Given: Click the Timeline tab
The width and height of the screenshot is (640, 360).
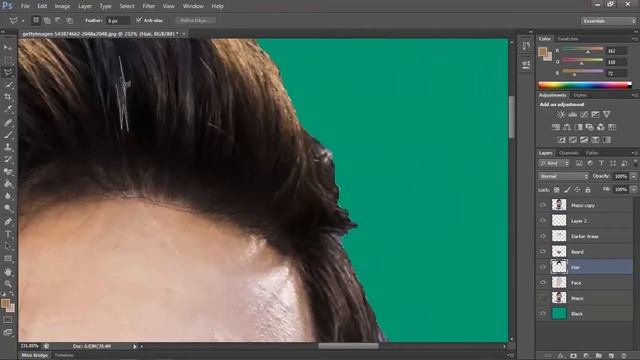Looking at the screenshot, I should pyautogui.click(x=64, y=356).
